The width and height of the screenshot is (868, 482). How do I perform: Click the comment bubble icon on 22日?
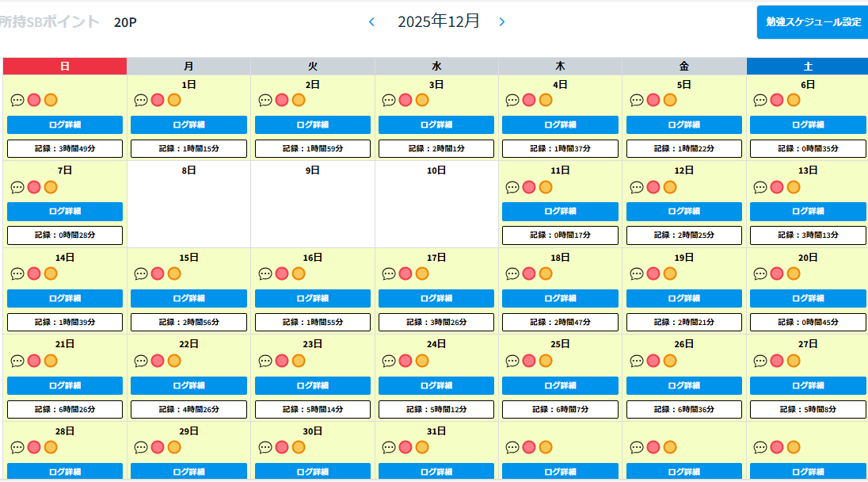tap(141, 361)
